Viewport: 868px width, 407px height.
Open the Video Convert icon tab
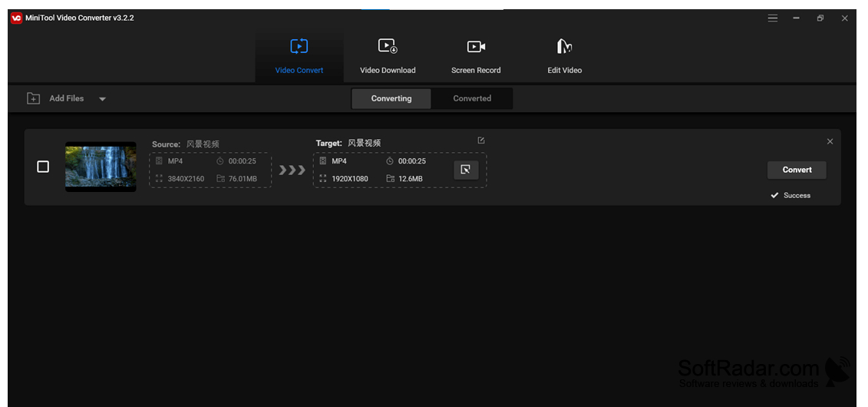click(299, 46)
